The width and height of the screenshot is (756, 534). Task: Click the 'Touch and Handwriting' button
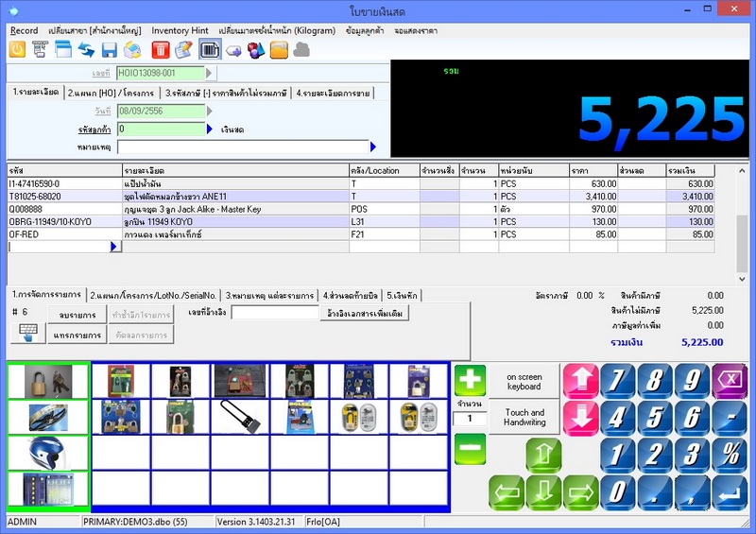point(524,417)
